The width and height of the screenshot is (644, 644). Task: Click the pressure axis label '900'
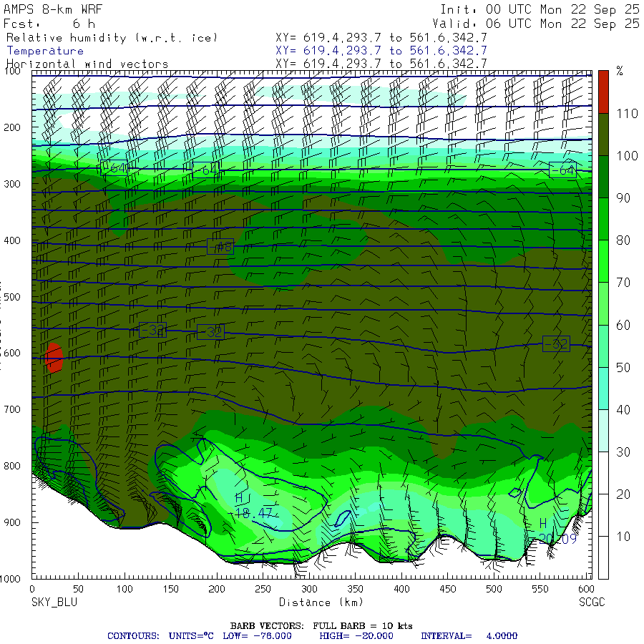pos(12,522)
